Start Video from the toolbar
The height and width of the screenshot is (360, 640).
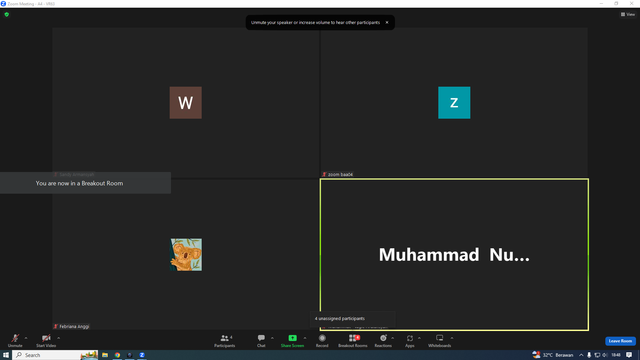tap(46, 340)
